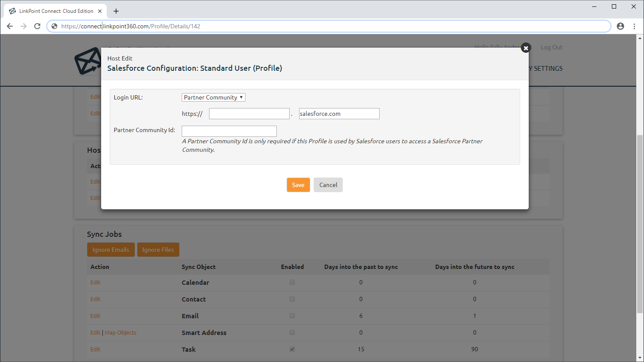The height and width of the screenshot is (362, 644).
Task: Open Map Objects for Smart Address
Action: coord(120,332)
